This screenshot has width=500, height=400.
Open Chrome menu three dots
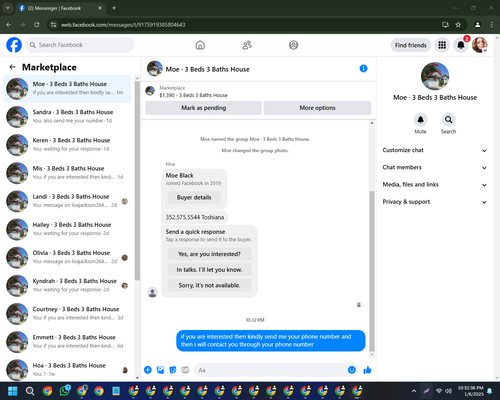[492, 24]
